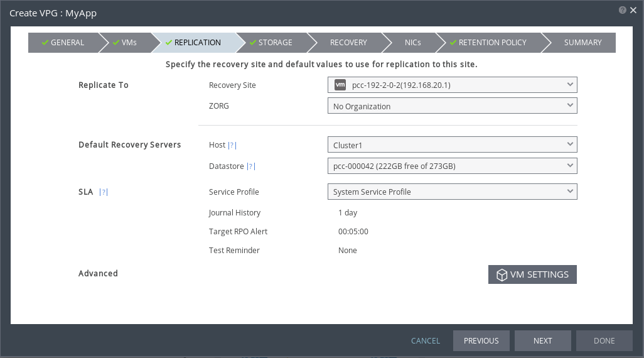Go to RETENTION POLICY step
The image size is (644, 358).
pos(488,43)
